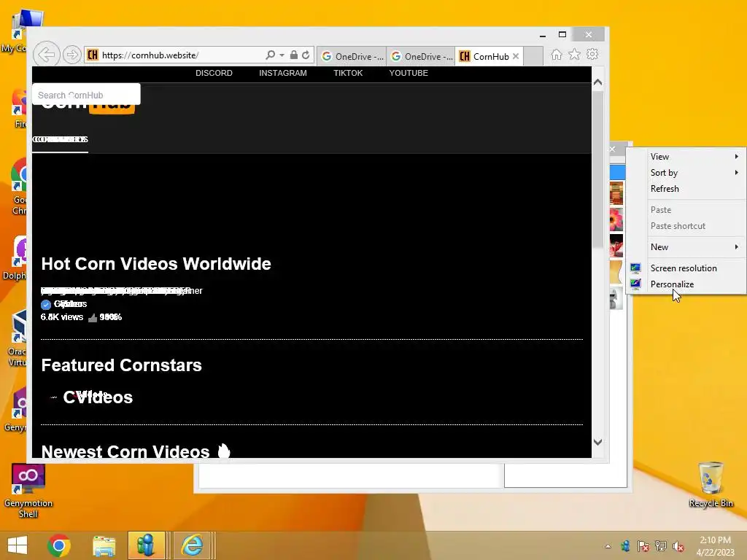Click the Hot Corn Videos Worldwide heading
747x560 pixels.
click(156, 264)
